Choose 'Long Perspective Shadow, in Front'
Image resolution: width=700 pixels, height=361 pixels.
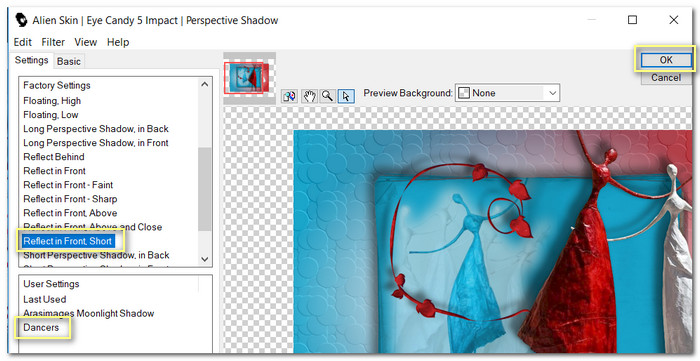pos(96,143)
